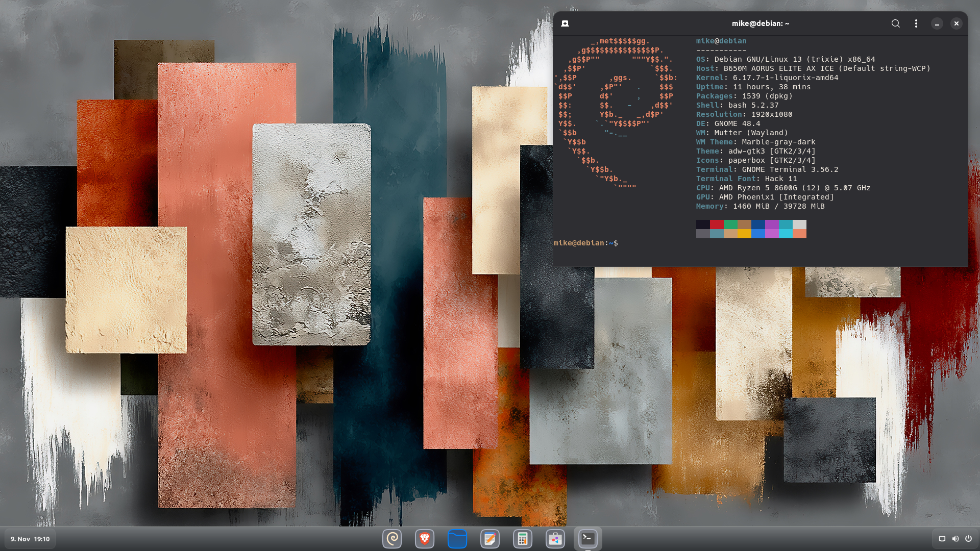Click the Terminal icon in dock
This screenshot has height=551, width=980.
(x=588, y=539)
